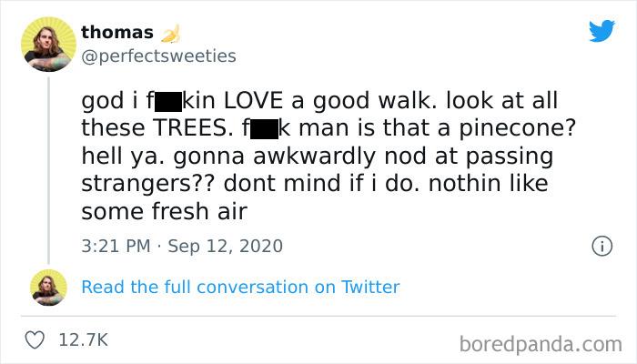The height and width of the screenshot is (364, 637).
Task: Visit the @perfectsweeties handle
Action: tap(158, 56)
